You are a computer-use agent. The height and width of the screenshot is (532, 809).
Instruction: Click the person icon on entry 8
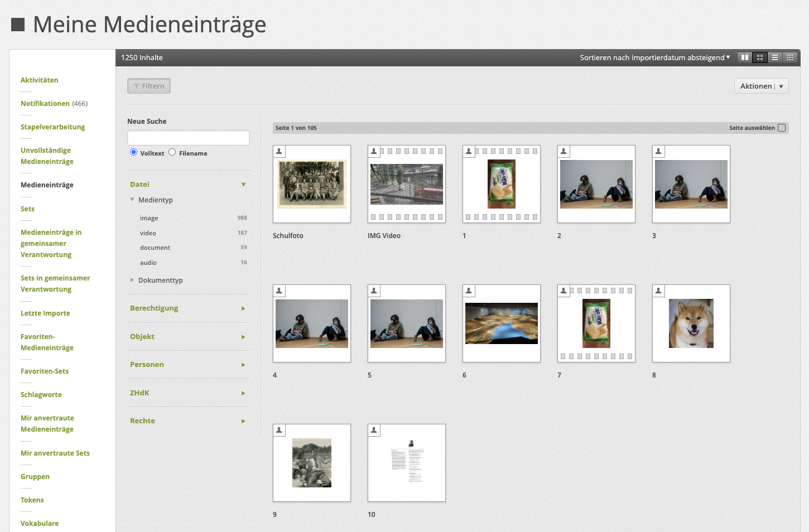(x=659, y=291)
